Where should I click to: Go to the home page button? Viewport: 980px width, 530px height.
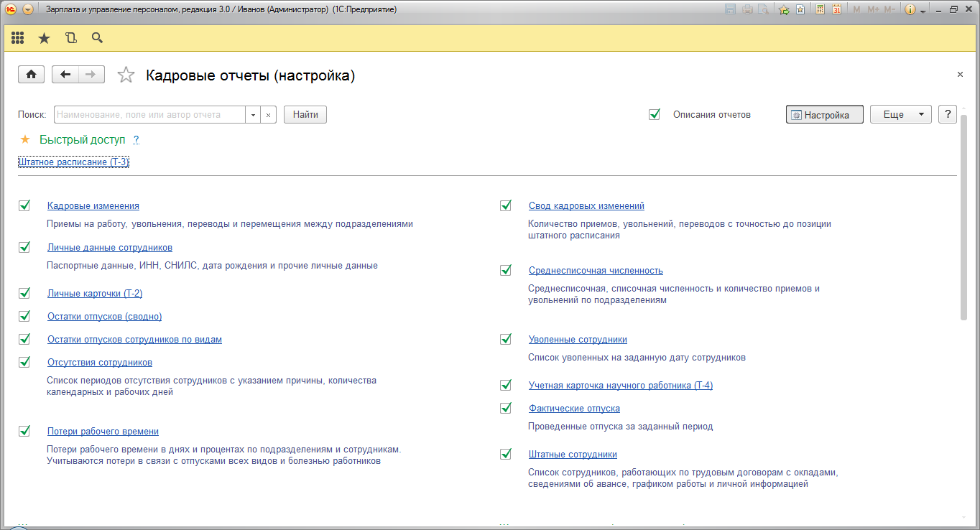coord(31,75)
